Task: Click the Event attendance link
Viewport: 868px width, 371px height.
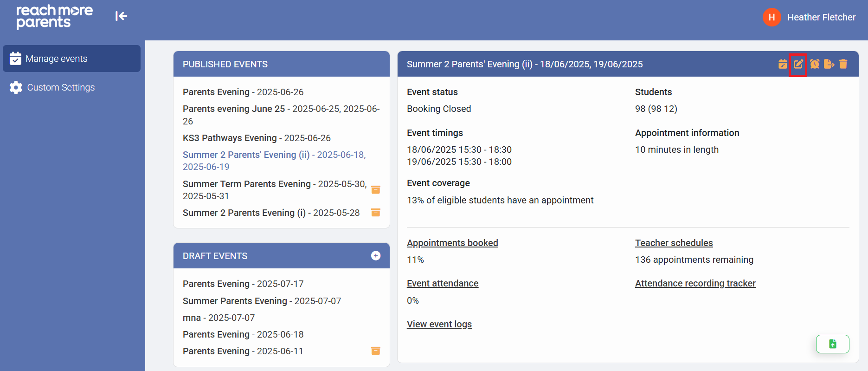Action: coord(443,283)
